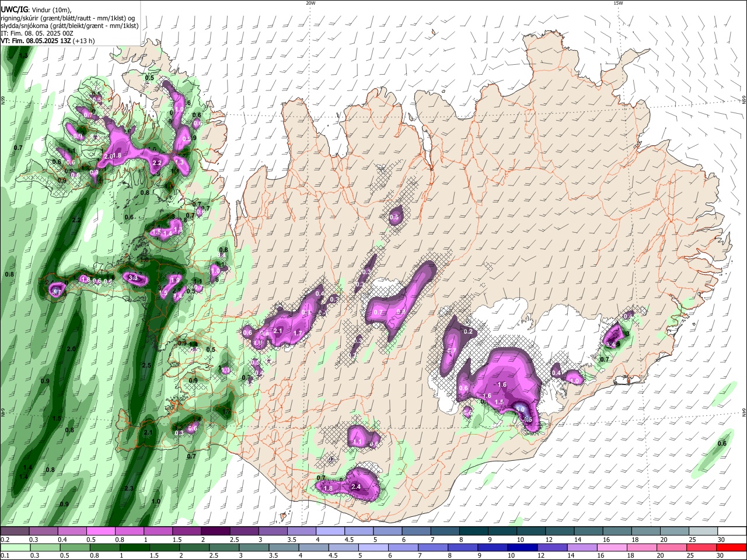Image resolution: width=747 pixels, height=560 pixels.
Task: Click the grayish mauve 0.2 swatch in snow legend
Action: (x=15, y=531)
